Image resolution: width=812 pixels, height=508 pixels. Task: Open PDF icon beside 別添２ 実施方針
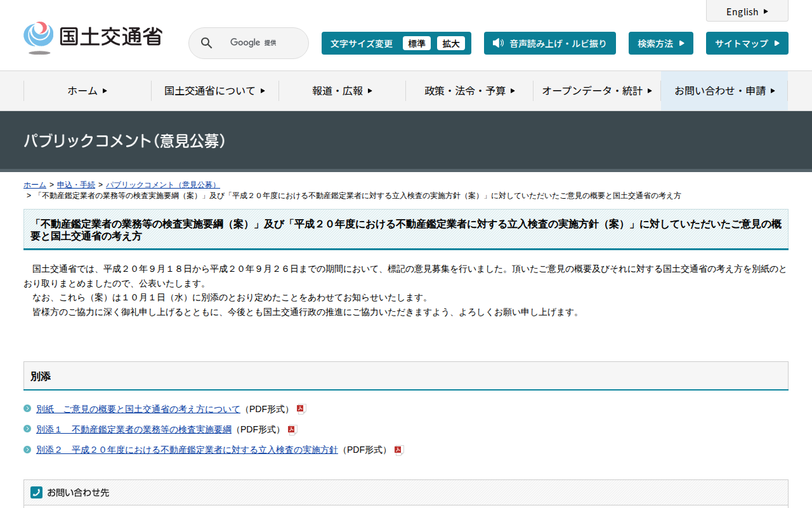pyautogui.click(x=399, y=450)
